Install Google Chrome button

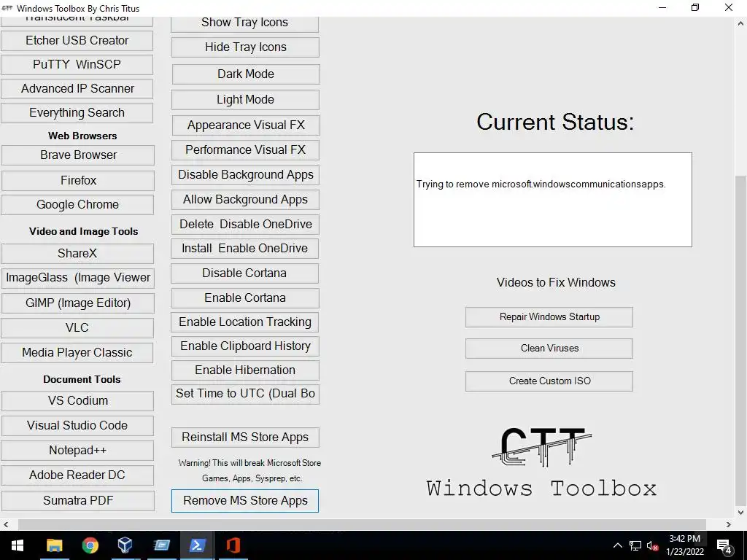click(x=77, y=205)
